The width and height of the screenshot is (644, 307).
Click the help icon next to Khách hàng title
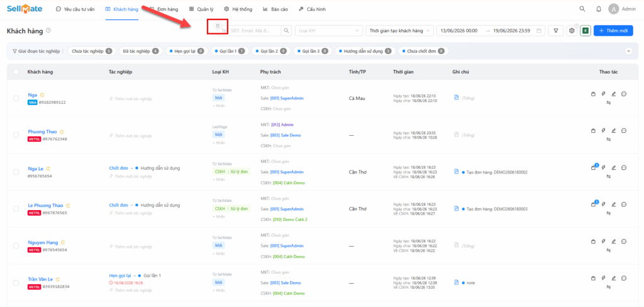(48, 30)
